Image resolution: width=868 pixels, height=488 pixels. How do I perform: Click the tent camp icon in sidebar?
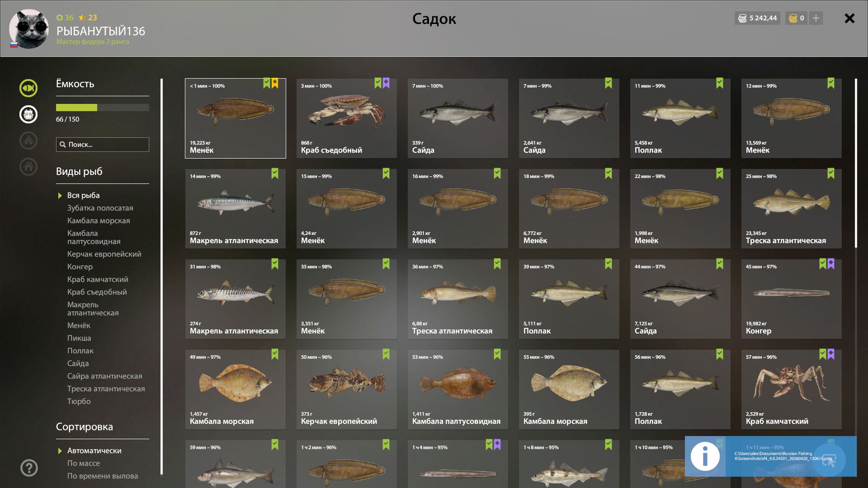coord(28,141)
